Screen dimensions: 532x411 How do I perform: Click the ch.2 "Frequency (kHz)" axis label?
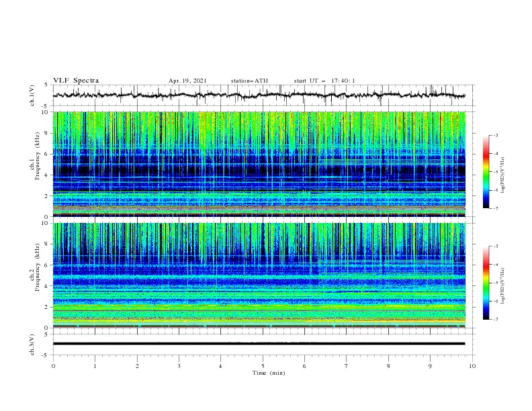[x=37, y=267]
